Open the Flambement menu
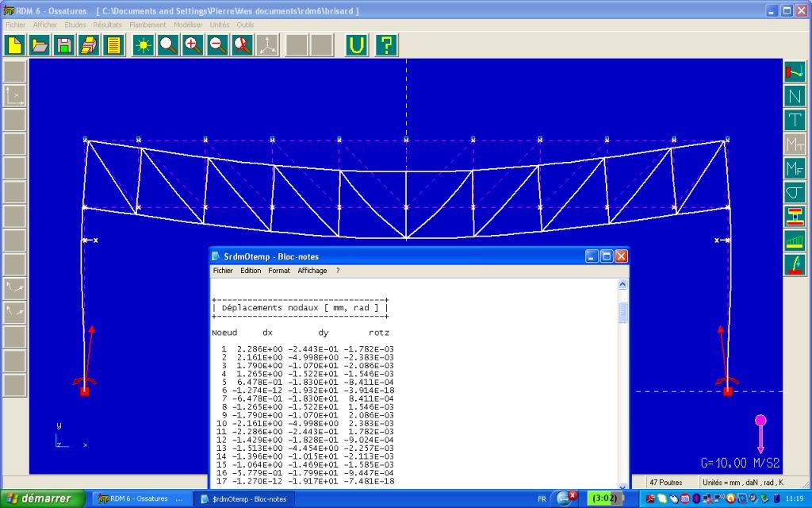The height and width of the screenshot is (508, 812). (147, 25)
